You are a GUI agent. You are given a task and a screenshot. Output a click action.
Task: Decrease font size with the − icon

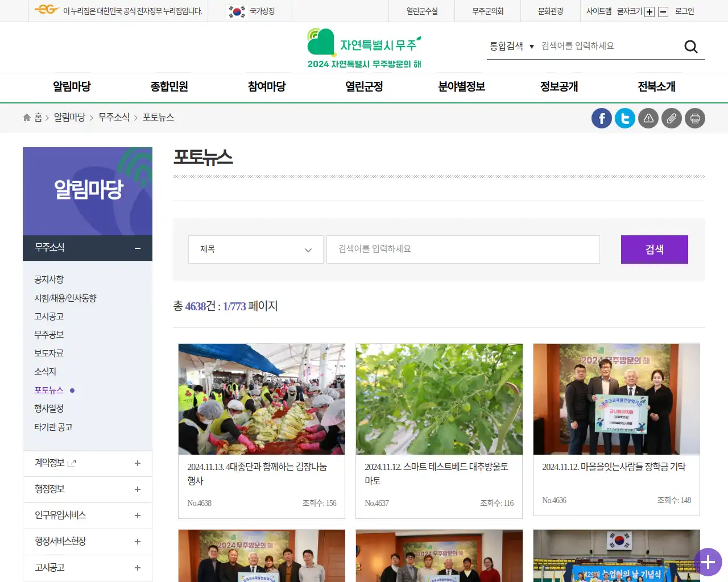pyautogui.click(x=663, y=11)
